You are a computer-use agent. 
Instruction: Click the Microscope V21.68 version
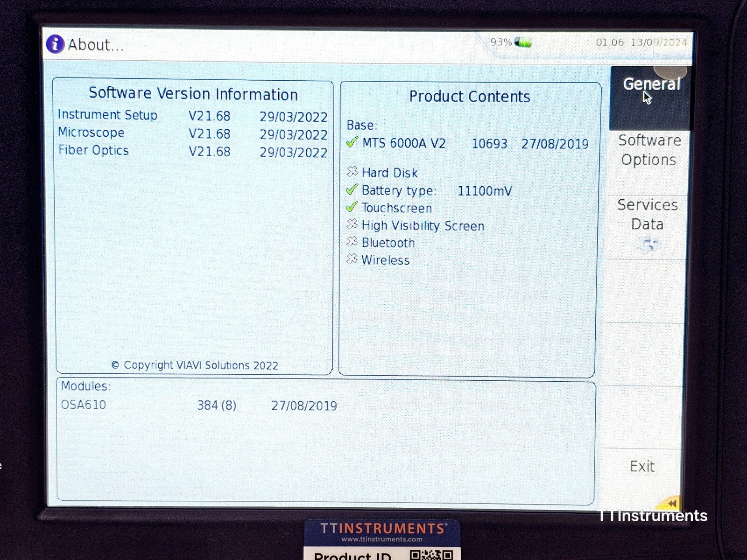(x=209, y=134)
